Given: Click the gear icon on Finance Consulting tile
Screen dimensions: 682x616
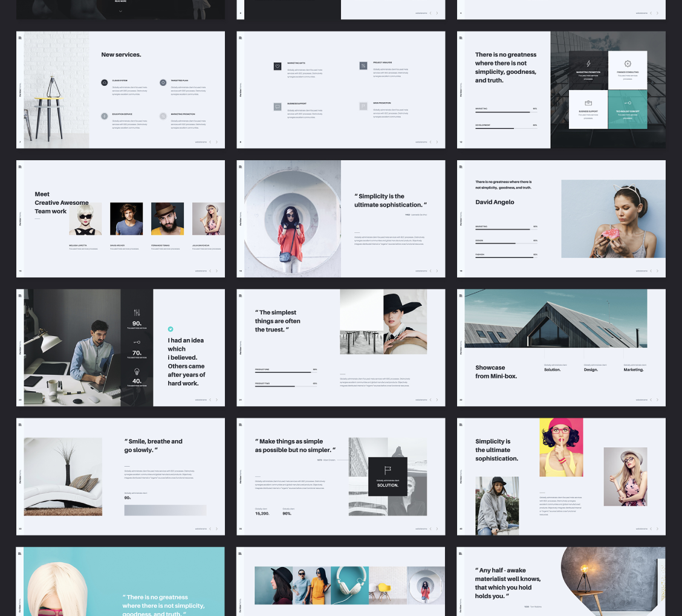Looking at the screenshot, I should 628,63.
